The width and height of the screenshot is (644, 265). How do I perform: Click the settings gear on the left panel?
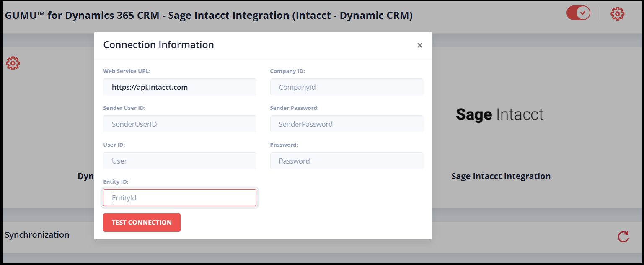click(x=13, y=63)
